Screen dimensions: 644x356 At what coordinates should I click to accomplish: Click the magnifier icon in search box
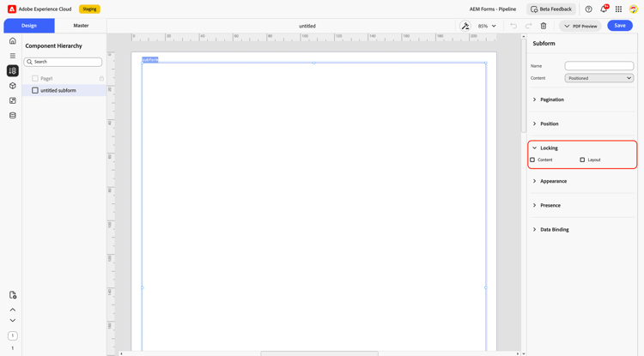coord(29,62)
